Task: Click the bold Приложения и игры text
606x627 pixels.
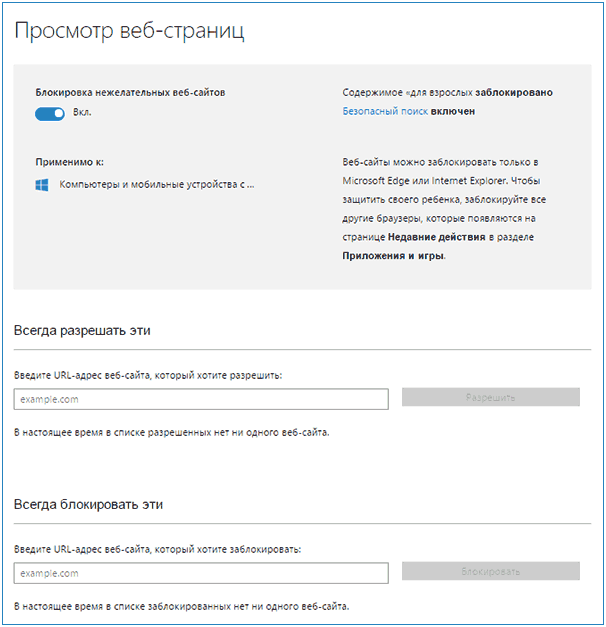Action: pos(392,256)
